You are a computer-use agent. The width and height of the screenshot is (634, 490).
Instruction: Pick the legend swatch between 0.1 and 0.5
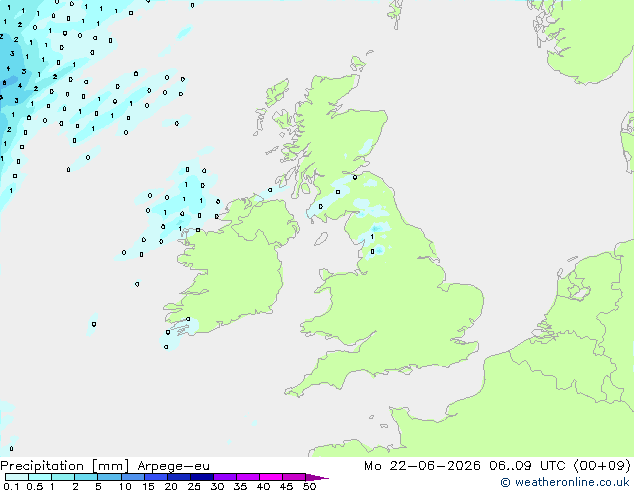tap(17, 477)
